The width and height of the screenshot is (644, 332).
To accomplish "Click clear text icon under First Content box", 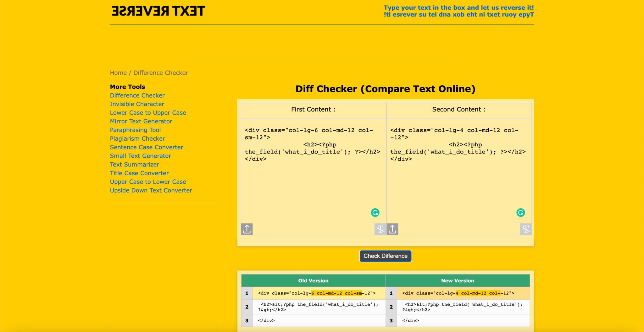I will (x=380, y=229).
